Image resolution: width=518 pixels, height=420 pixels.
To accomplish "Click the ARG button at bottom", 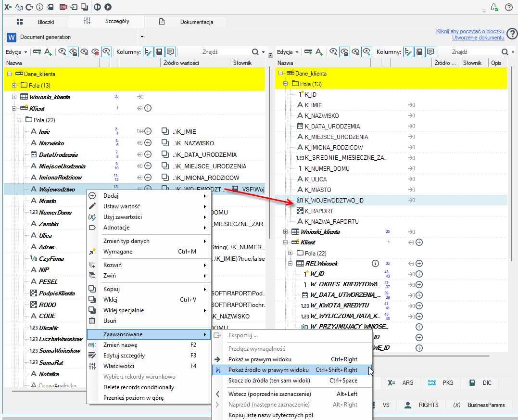I will (x=401, y=382).
